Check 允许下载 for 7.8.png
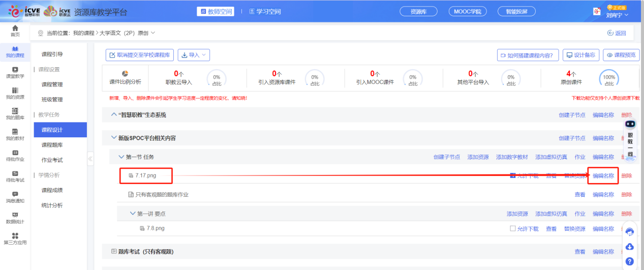The height and width of the screenshot is (270, 644). pyautogui.click(x=513, y=228)
